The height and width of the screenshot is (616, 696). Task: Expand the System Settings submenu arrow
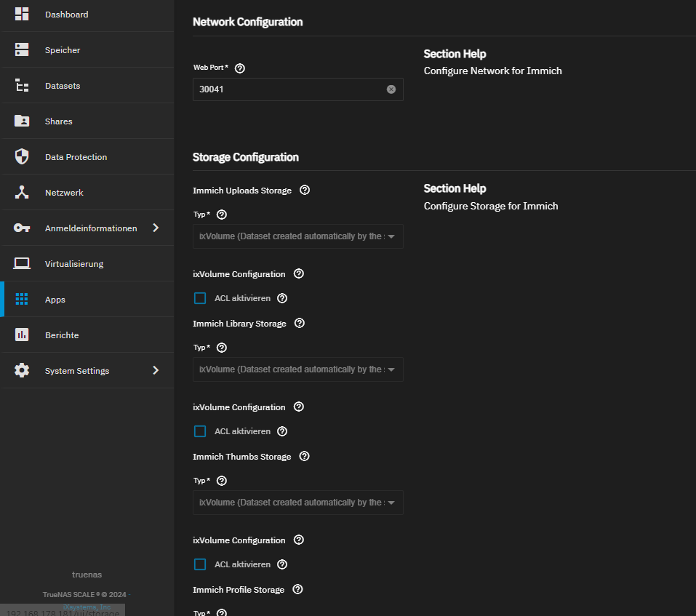tap(155, 371)
